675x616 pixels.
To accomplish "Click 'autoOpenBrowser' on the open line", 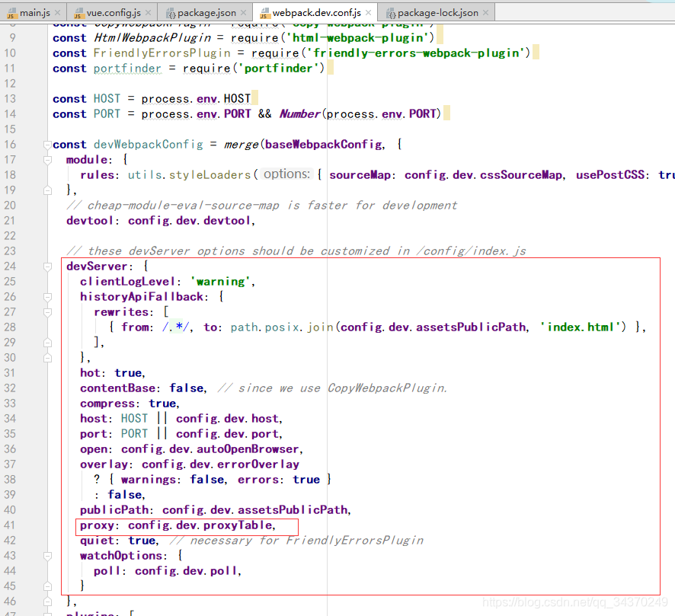I will click(x=248, y=449).
